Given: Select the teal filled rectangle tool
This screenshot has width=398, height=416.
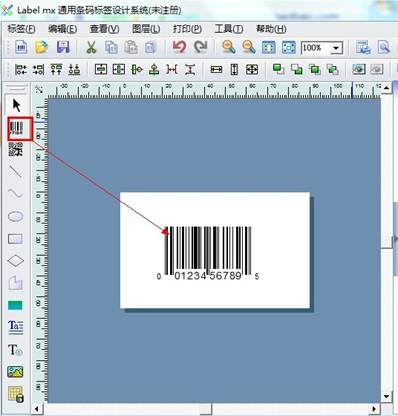Looking at the screenshot, I should (x=15, y=305).
